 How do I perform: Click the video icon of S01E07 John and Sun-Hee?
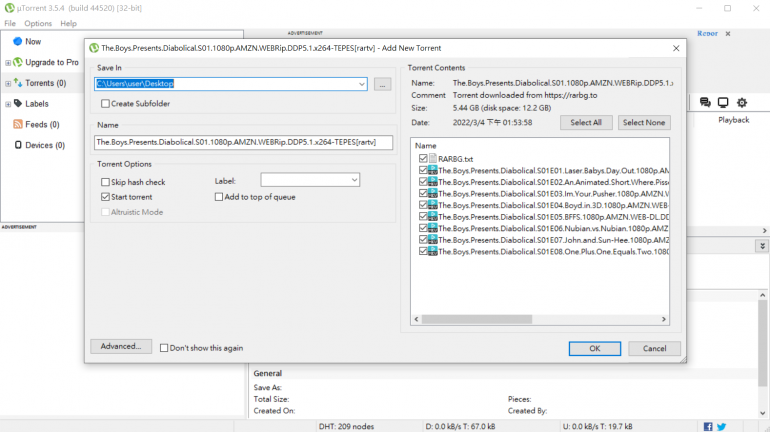click(433, 240)
